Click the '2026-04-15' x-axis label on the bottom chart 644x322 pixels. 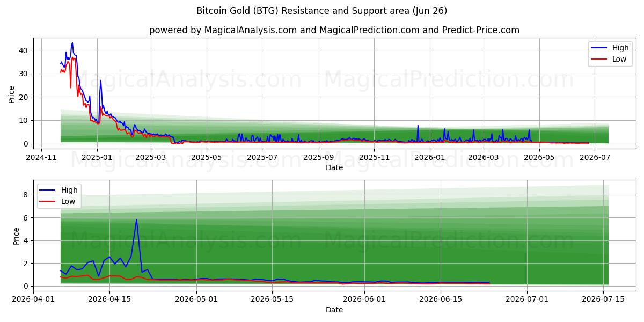(109, 299)
